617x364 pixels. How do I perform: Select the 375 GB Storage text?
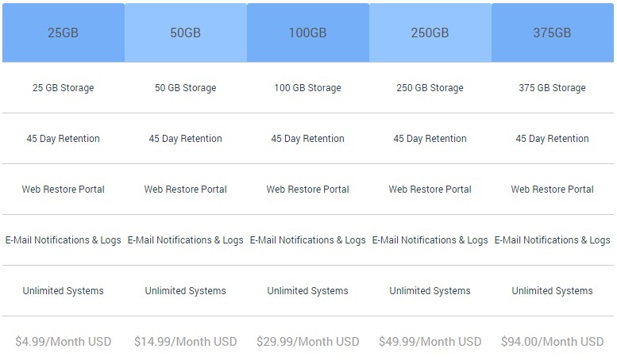[x=553, y=88]
